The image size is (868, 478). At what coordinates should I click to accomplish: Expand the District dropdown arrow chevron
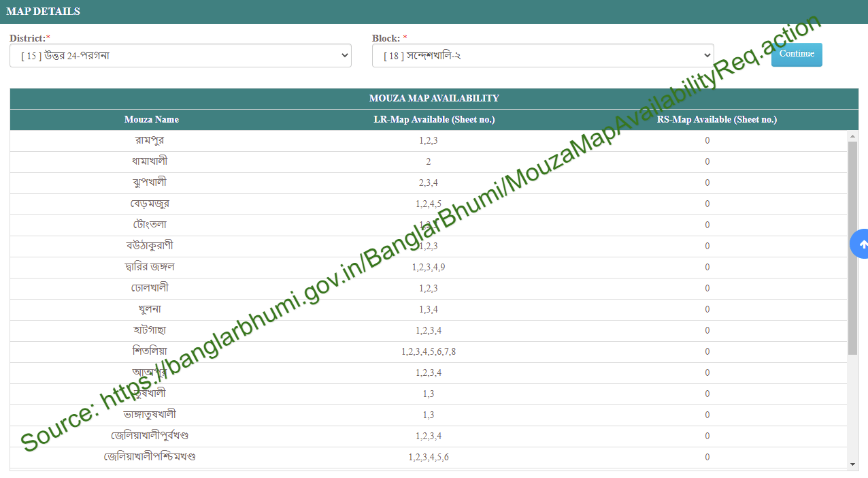(x=345, y=55)
